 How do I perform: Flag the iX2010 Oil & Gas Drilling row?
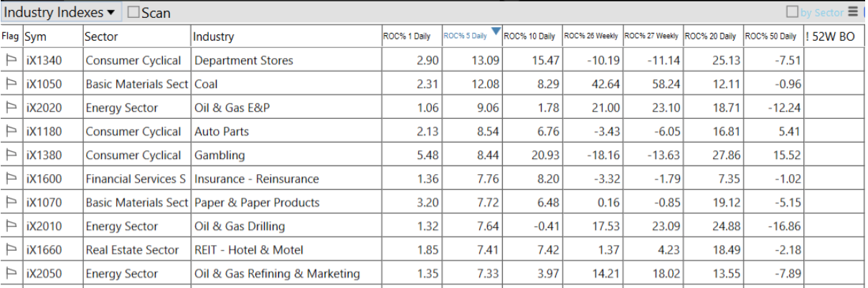(x=11, y=226)
